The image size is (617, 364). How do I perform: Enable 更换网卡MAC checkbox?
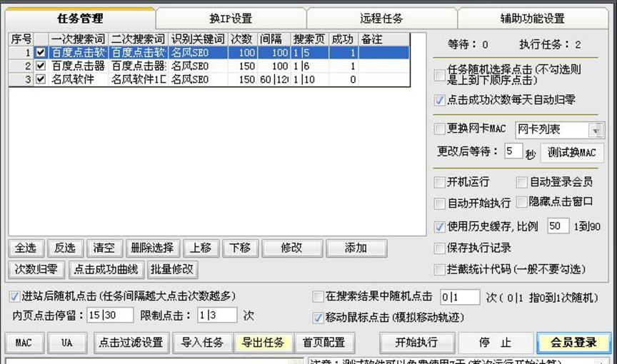tap(439, 128)
